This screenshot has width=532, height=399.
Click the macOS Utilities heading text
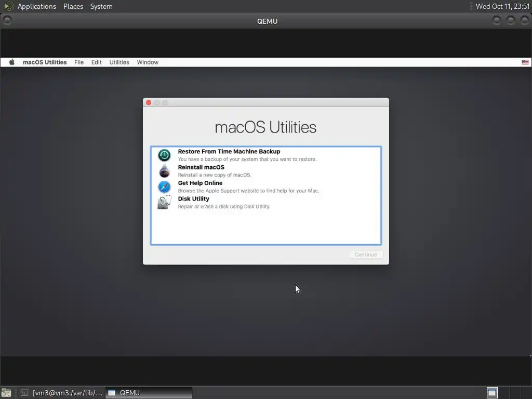tap(265, 127)
